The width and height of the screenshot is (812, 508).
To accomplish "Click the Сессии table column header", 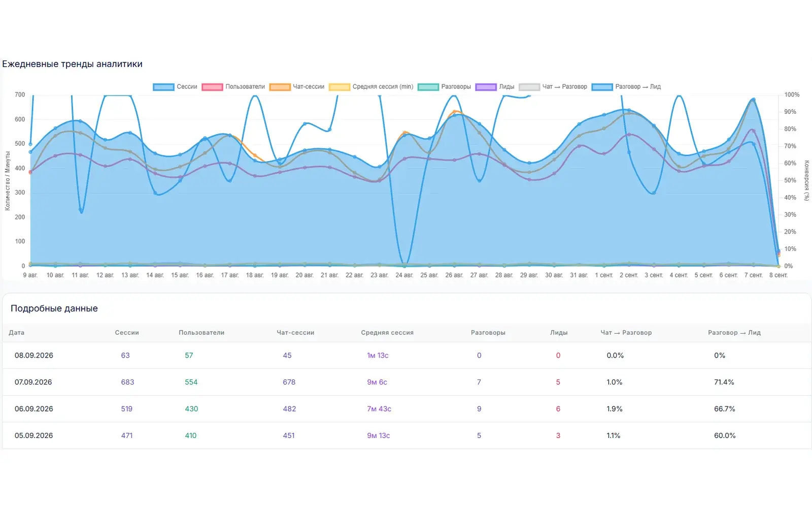I will [x=127, y=333].
